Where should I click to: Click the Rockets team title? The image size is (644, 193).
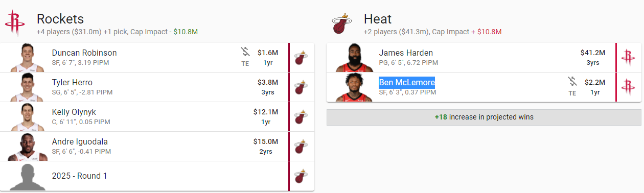(60, 19)
